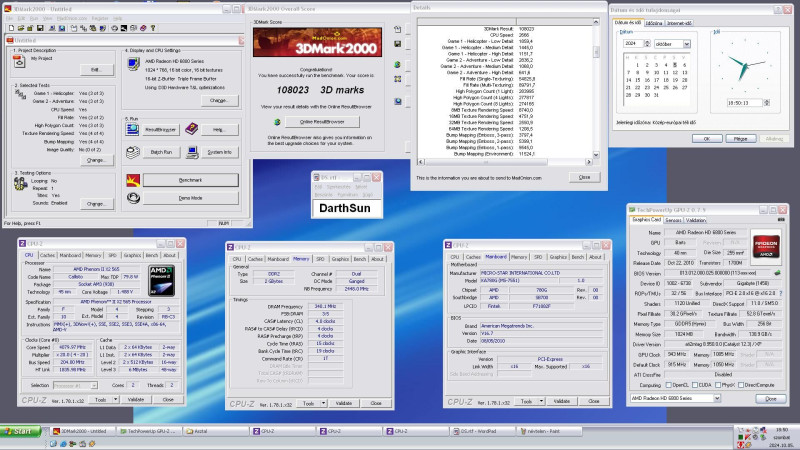Click Close button in the Details window

[584, 177]
